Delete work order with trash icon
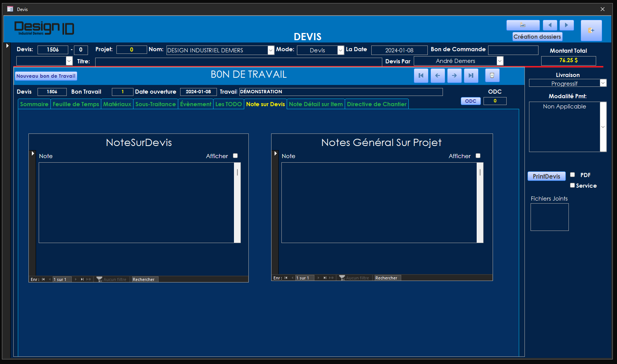Viewport: 617px width, 364px height. [x=492, y=75]
